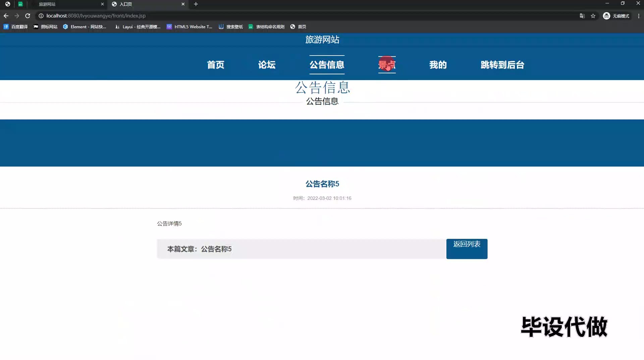Open 我的 navigation item

pyautogui.click(x=438, y=64)
